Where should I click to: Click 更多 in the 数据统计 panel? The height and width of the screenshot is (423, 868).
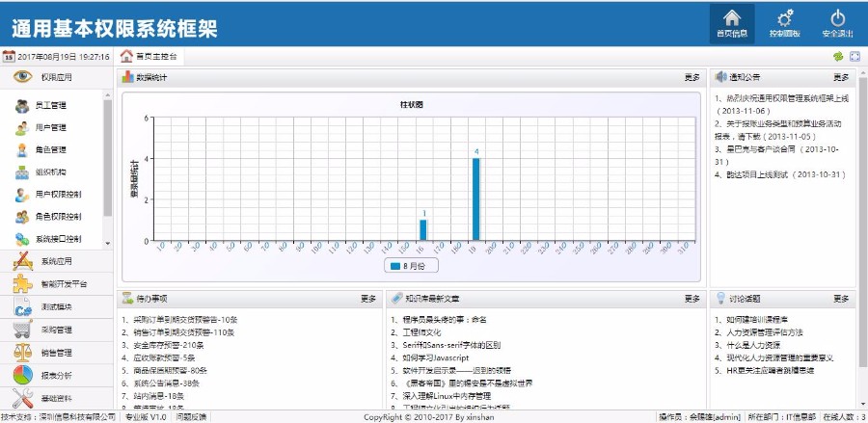(692, 77)
